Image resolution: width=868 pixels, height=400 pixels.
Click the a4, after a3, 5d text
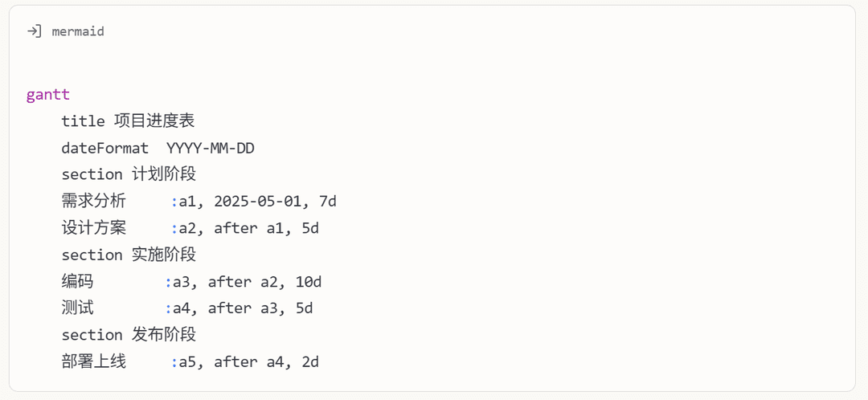[243, 308]
